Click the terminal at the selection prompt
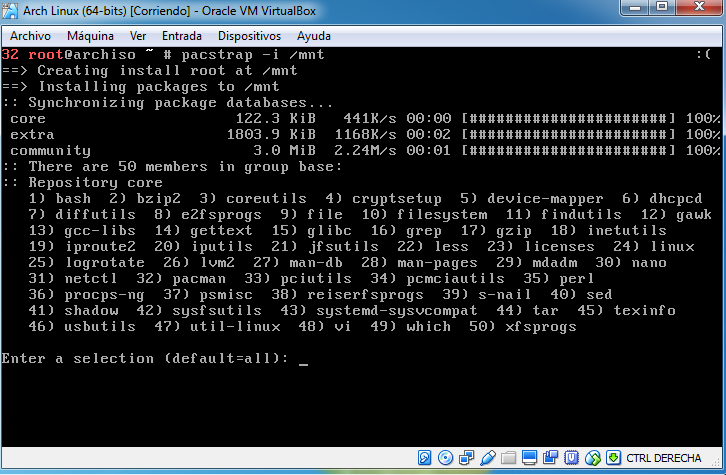Screen dimensions: 726x475 point(303,358)
